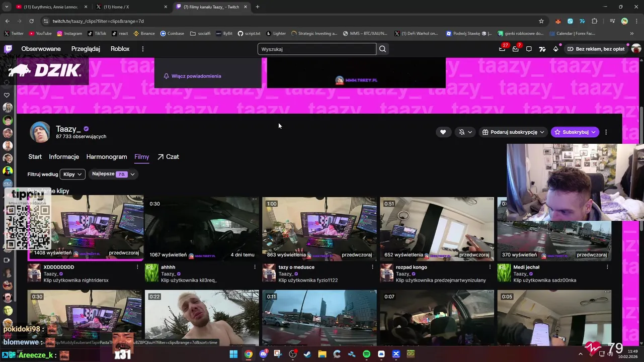Click the Windows Start button
Viewport: 644px width, 362px height.
(x=233, y=354)
